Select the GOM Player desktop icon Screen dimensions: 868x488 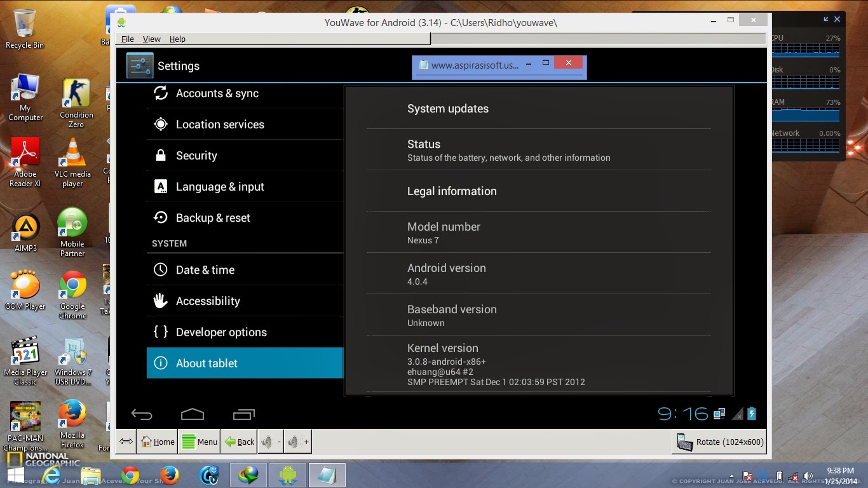[x=25, y=290]
